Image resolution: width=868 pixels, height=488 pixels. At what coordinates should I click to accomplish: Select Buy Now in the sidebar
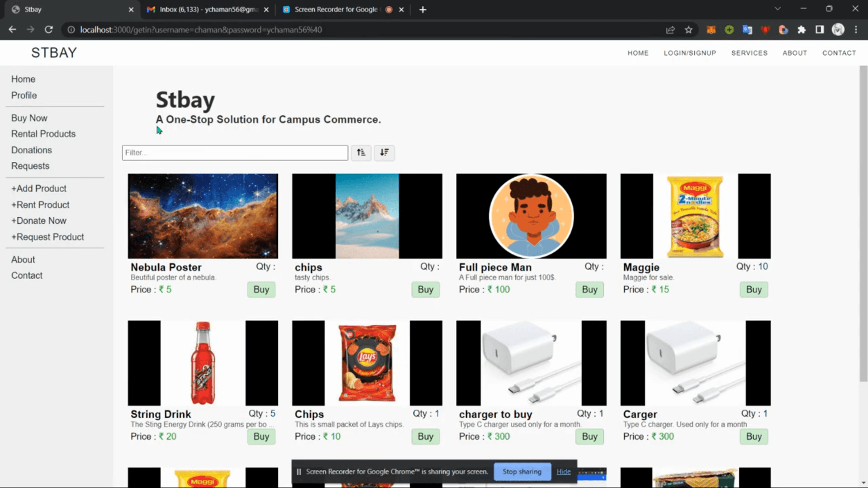click(x=29, y=118)
